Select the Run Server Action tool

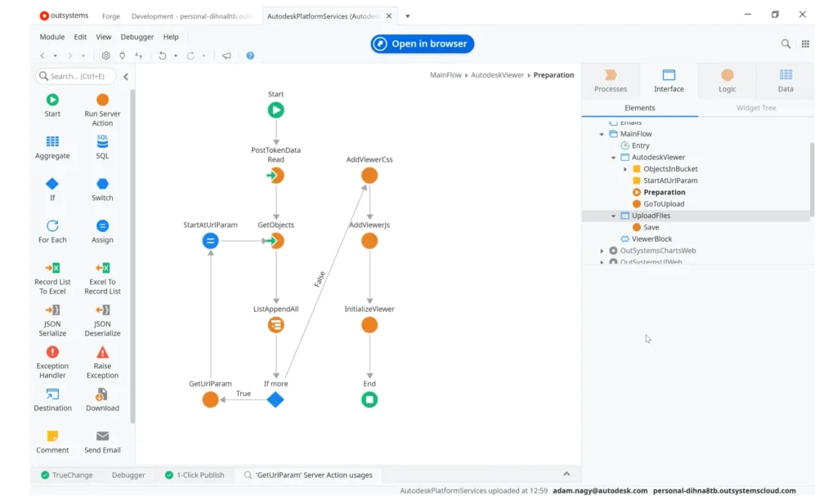pos(101,105)
